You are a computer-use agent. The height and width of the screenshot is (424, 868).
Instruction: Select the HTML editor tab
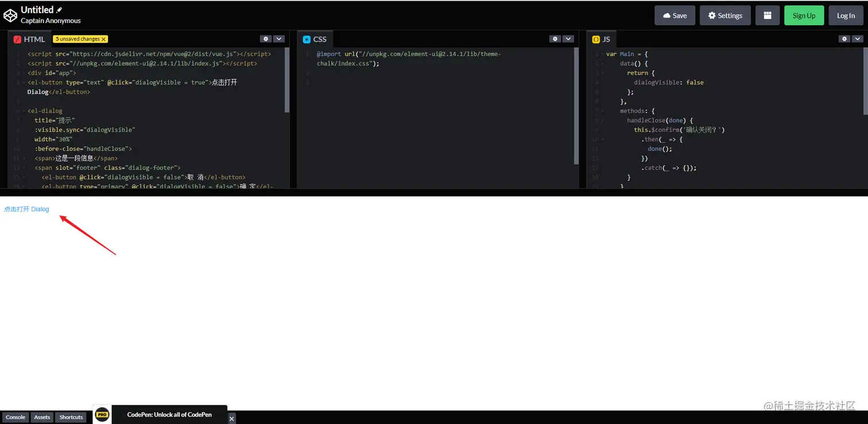[x=29, y=40]
